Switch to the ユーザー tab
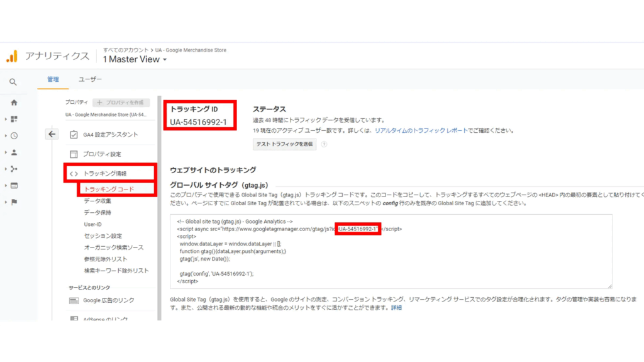 tap(90, 79)
